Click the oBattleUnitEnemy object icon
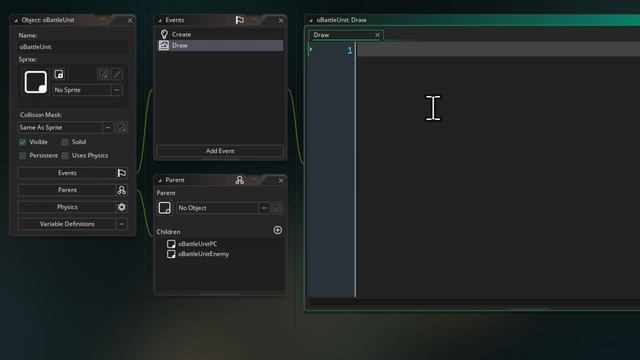The height and width of the screenshot is (360, 640). (x=171, y=254)
